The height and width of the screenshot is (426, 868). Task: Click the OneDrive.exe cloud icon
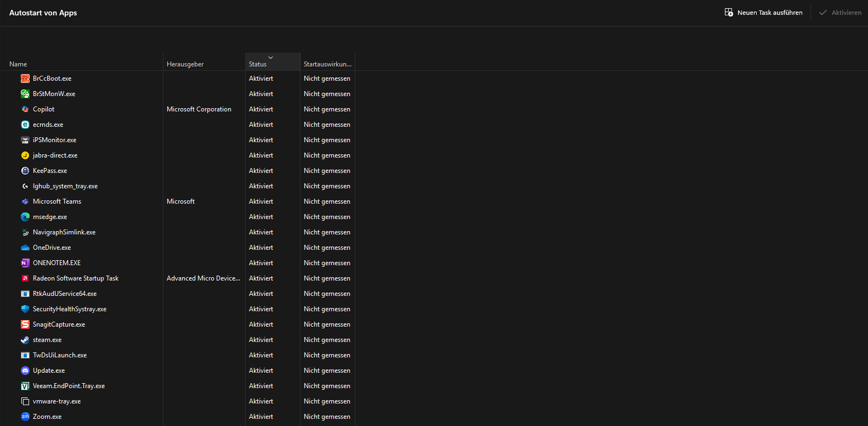(25, 248)
